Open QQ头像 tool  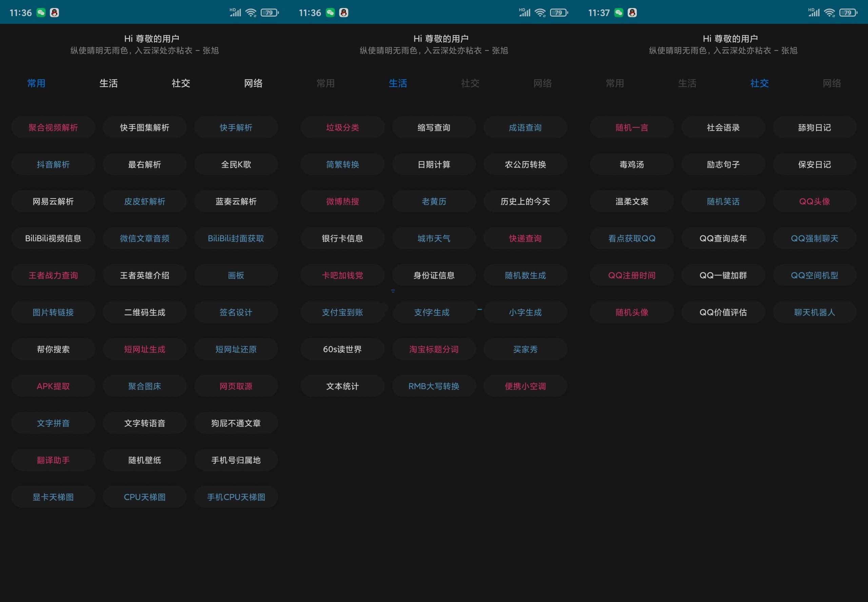tap(815, 201)
